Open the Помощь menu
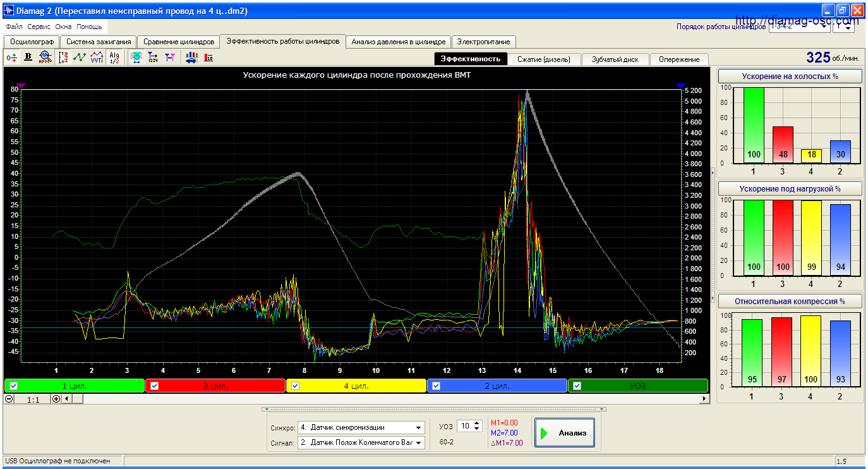 [x=89, y=27]
